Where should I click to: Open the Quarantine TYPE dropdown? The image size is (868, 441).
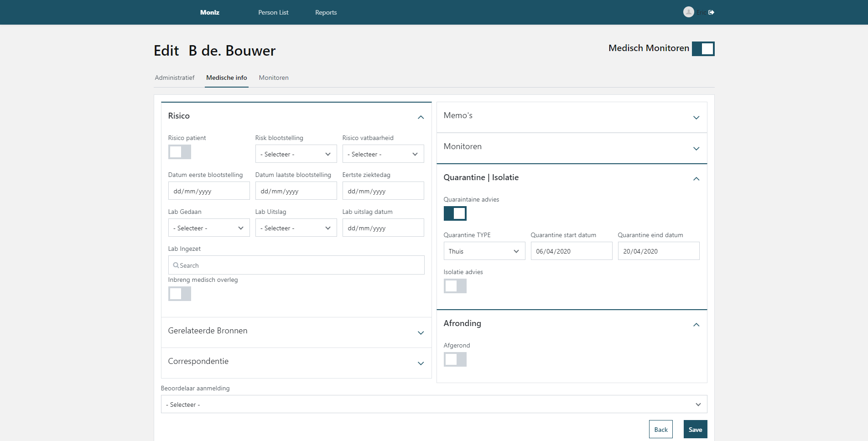[484, 251]
